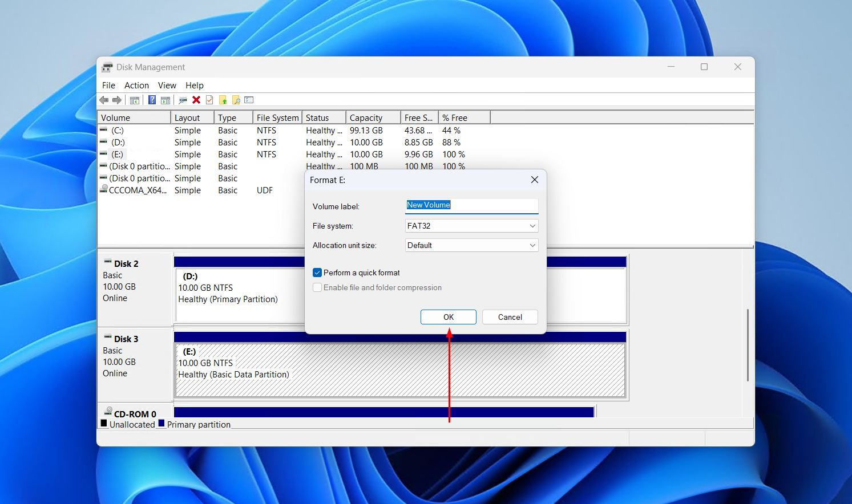Screen dimensions: 852x504
Task: Sort by the % Free column header
Action: click(464, 117)
